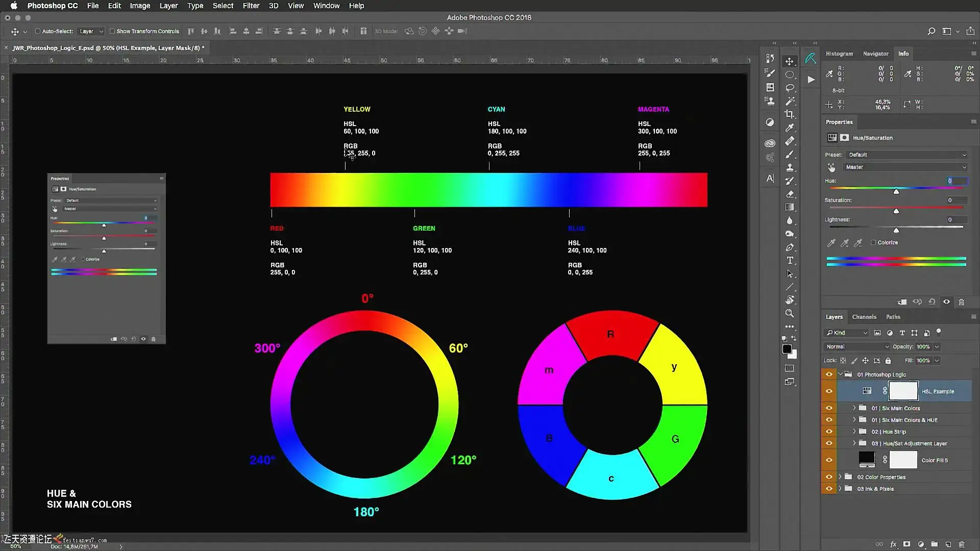Enable Auto-Select checkbox in options bar

[x=38, y=31]
